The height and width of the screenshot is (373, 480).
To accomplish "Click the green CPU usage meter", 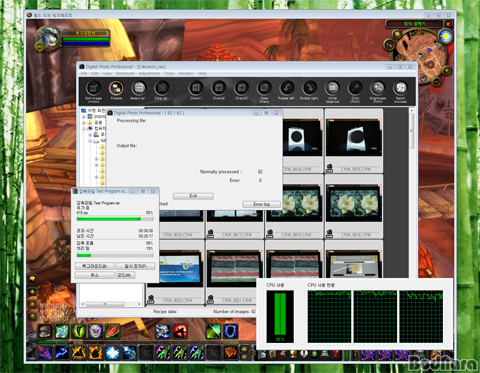I will tap(280, 316).
